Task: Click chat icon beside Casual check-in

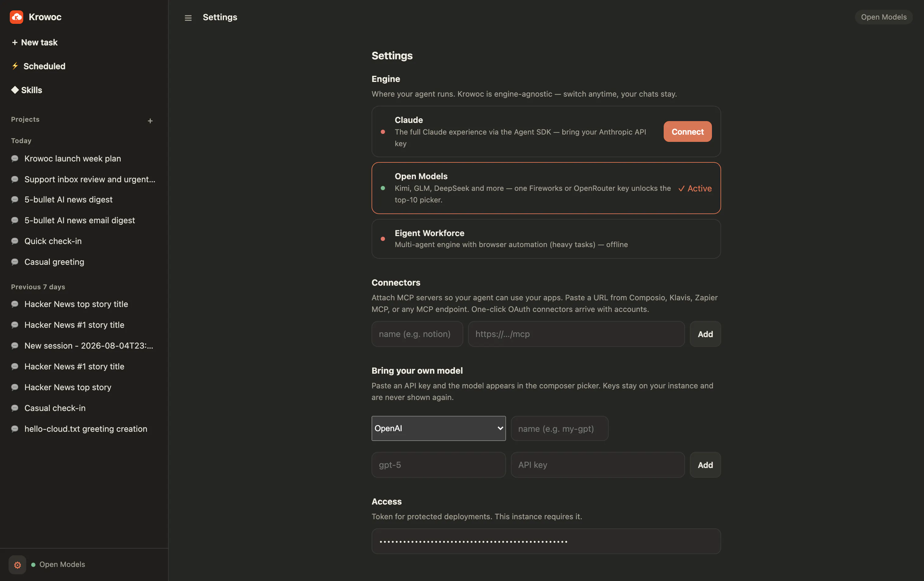Action: pos(15,408)
